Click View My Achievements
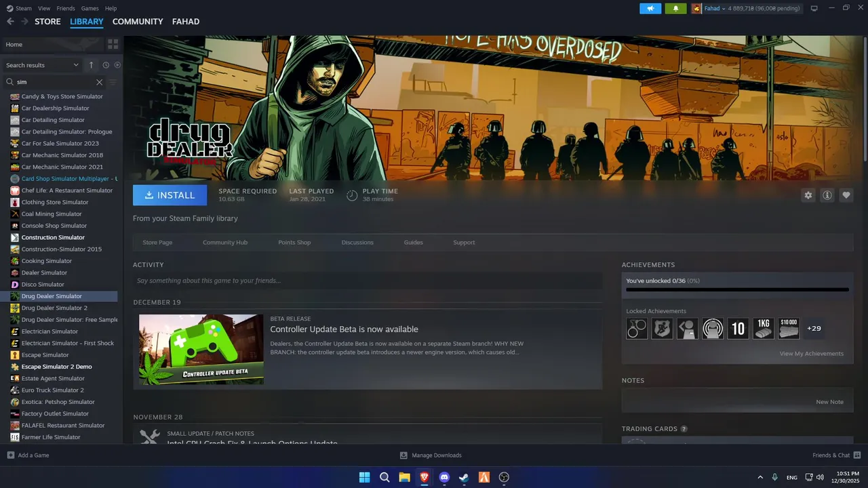 click(811, 354)
